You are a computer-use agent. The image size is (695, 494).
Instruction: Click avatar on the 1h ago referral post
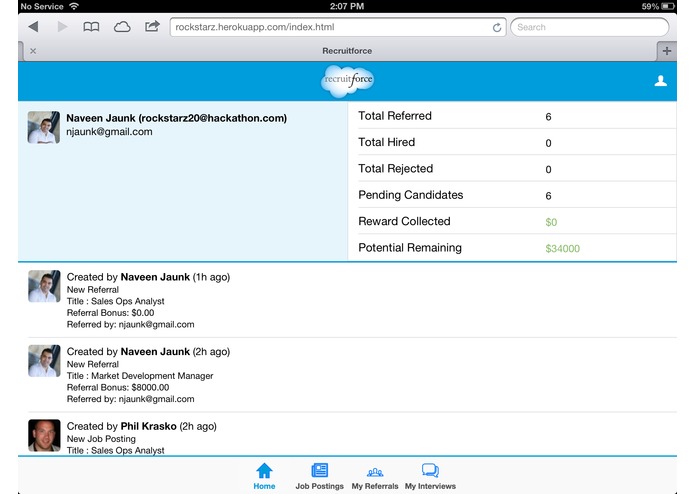[44, 286]
